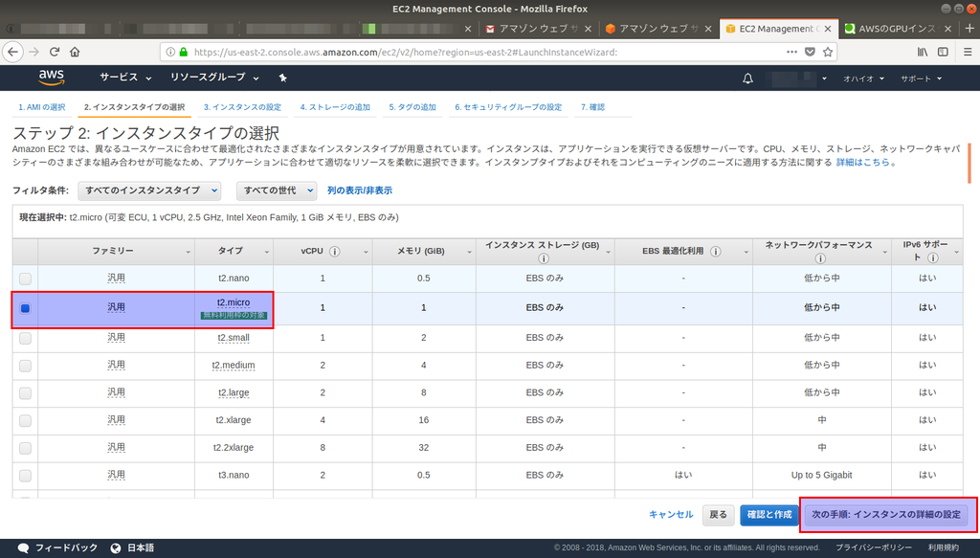The height and width of the screenshot is (558, 980).
Task: Open ファミリー column sort arrow
Action: coord(188,252)
